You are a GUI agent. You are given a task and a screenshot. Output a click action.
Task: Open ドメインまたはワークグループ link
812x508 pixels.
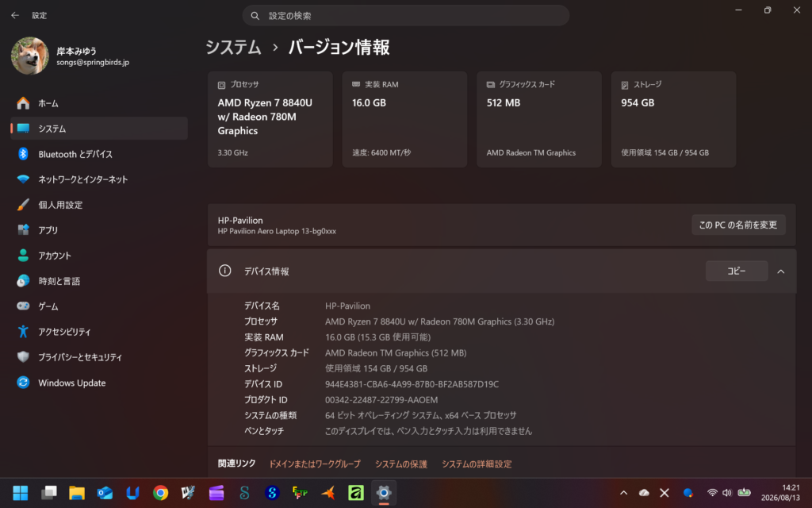pos(314,464)
